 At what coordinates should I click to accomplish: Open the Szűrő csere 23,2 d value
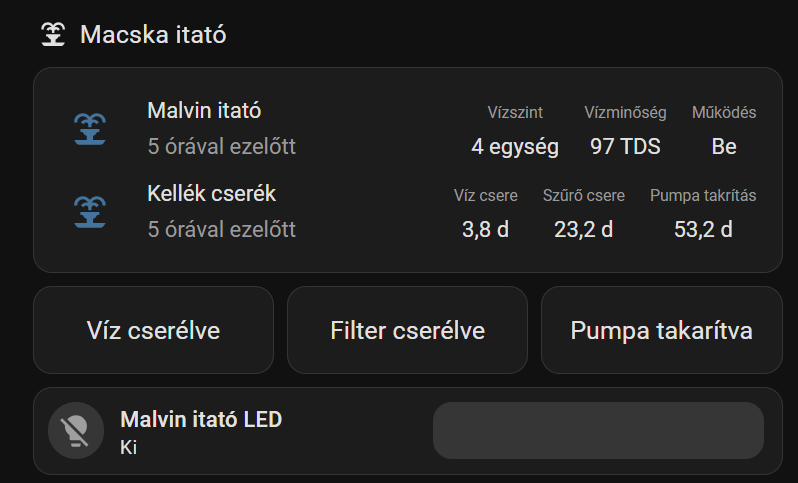pyautogui.click(x=583, y=229)
